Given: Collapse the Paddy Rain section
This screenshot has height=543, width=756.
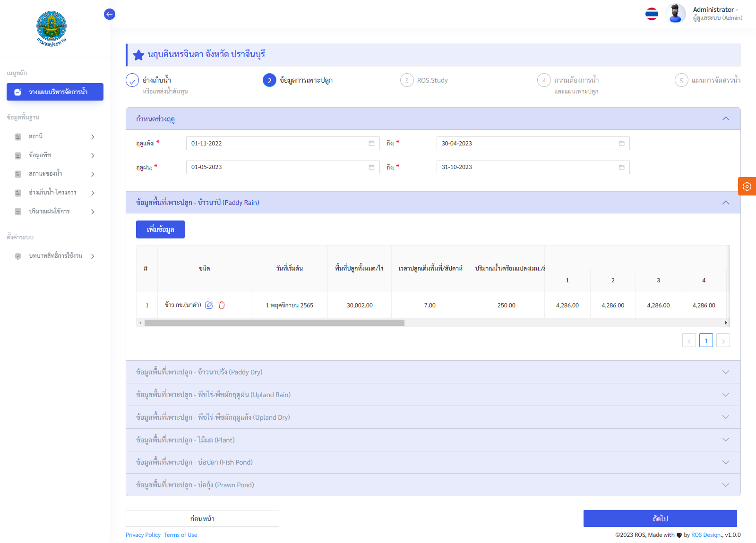Looking at the screenshot, I should (x=726, y=203).
